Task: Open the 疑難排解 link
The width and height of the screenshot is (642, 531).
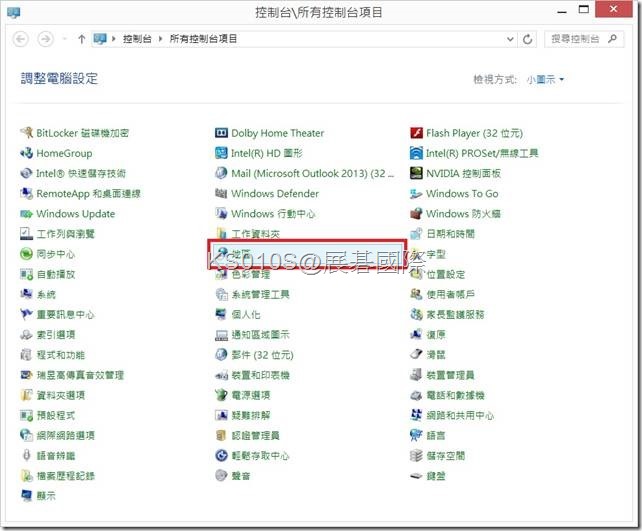Action: pos(251,415)
